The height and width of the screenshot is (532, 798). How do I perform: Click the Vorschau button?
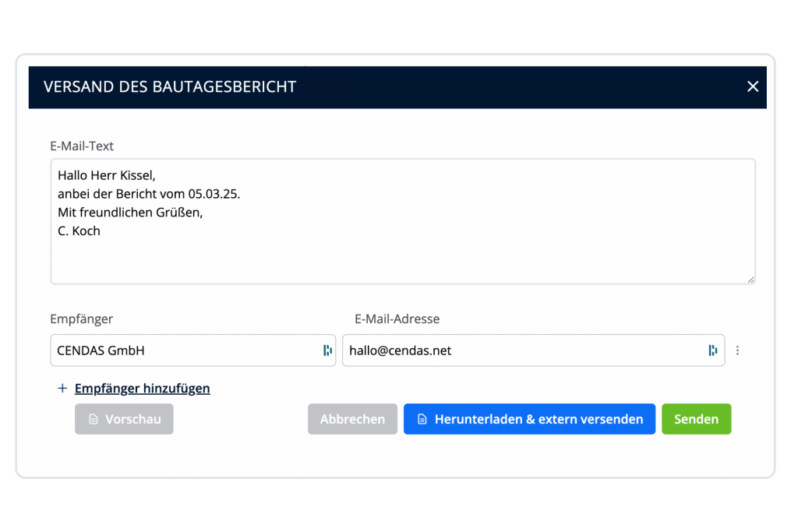tap(124, 419)
